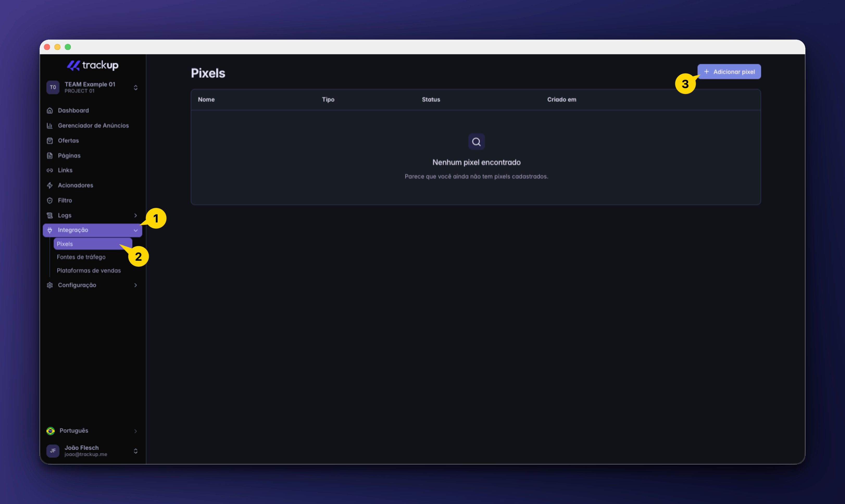Open the Português language chevron
The width and height of the screenshot is (845, 504).
(x=135, y=431)
